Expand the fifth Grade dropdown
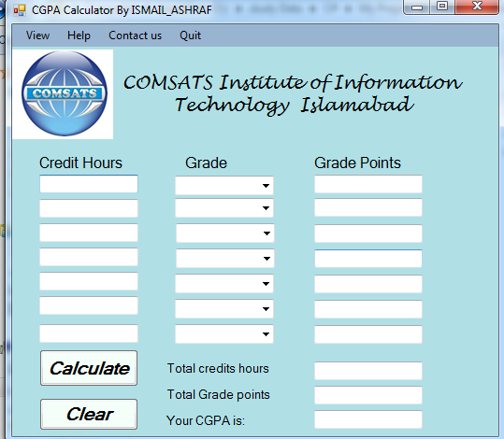 click(266, 284)
